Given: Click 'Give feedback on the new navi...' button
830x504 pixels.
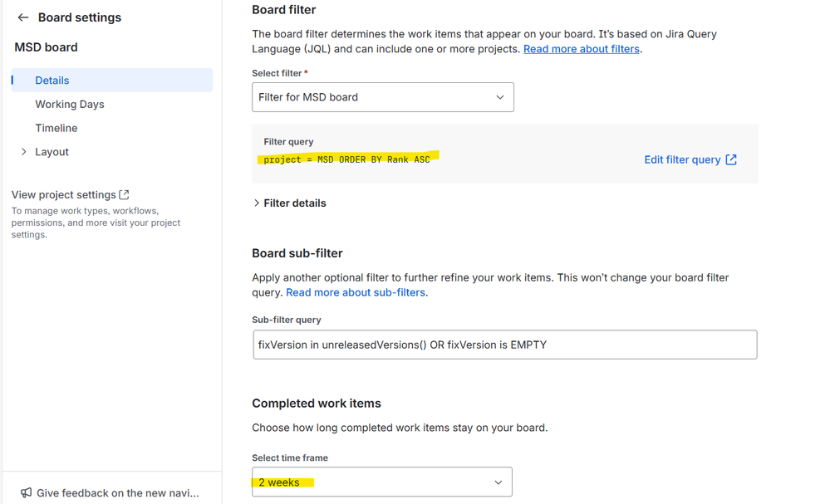Looking at the screenshot, I should click(117, 493).
